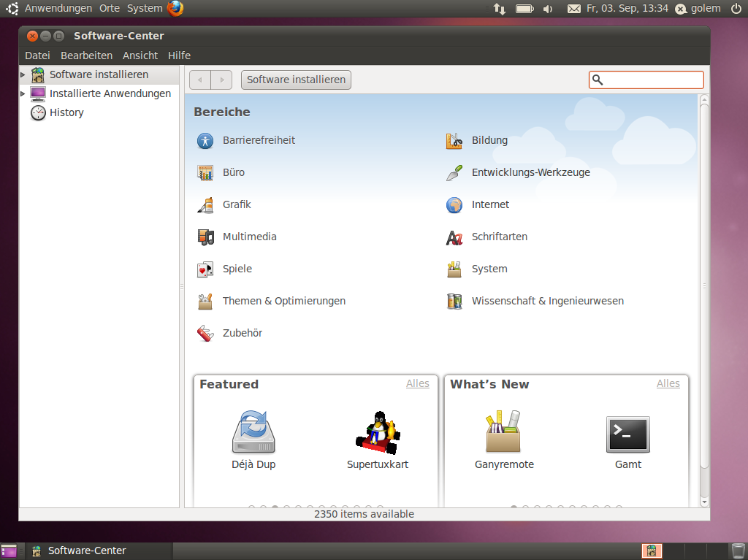Expand the Installierte Anwendungen sidebar entry
Screen dimensions: 748x560
click(x=21, y=93)
